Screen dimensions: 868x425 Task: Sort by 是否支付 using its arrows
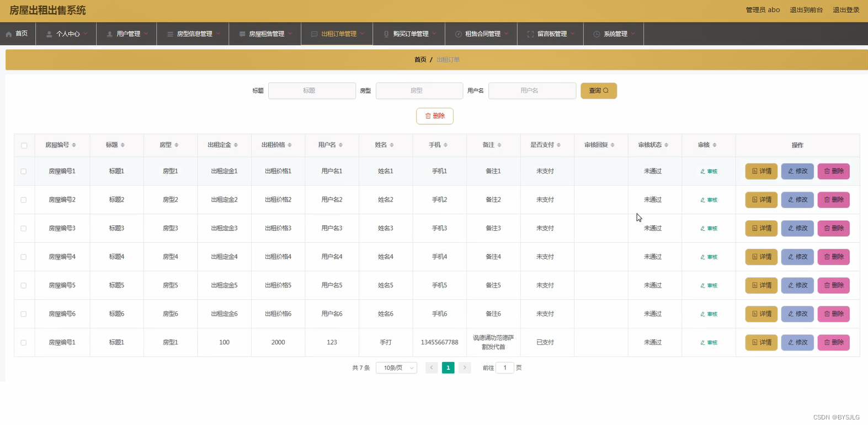click(x=558, y=145)
